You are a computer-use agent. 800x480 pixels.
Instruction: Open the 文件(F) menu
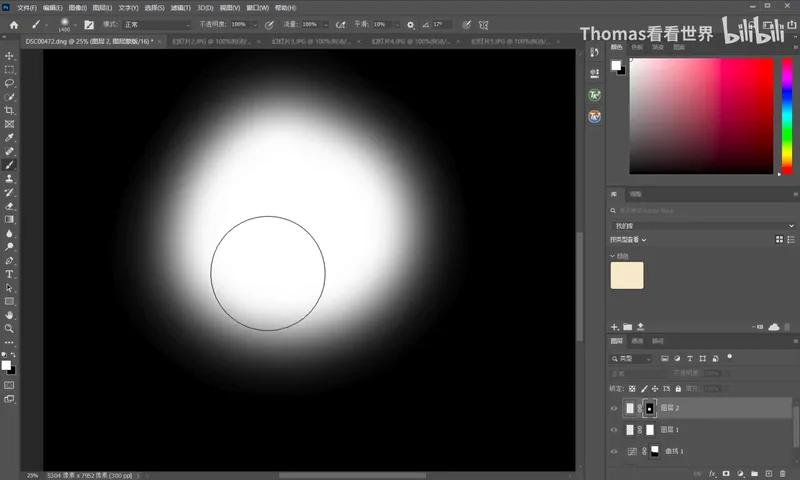[27, 8]
